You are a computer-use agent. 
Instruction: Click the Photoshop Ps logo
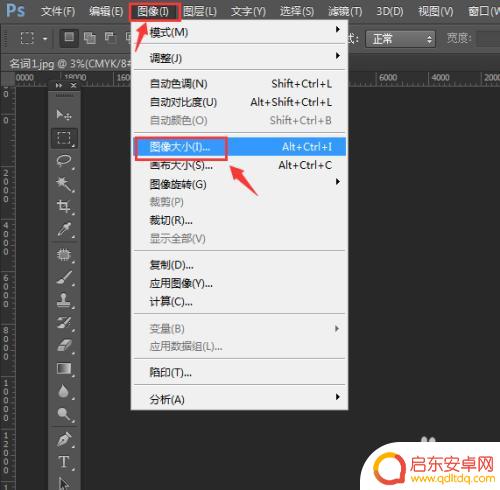(x=15, y=10)
